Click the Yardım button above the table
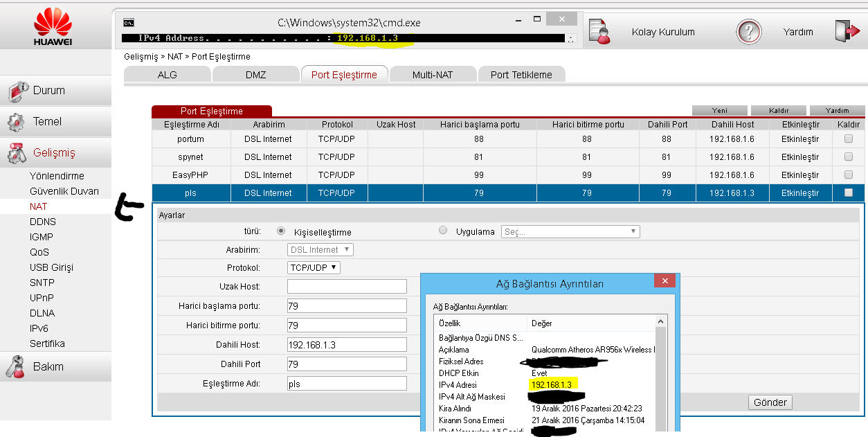Image resolution: width=868 pixels, height=437 pixels. (x=838, y=110)
